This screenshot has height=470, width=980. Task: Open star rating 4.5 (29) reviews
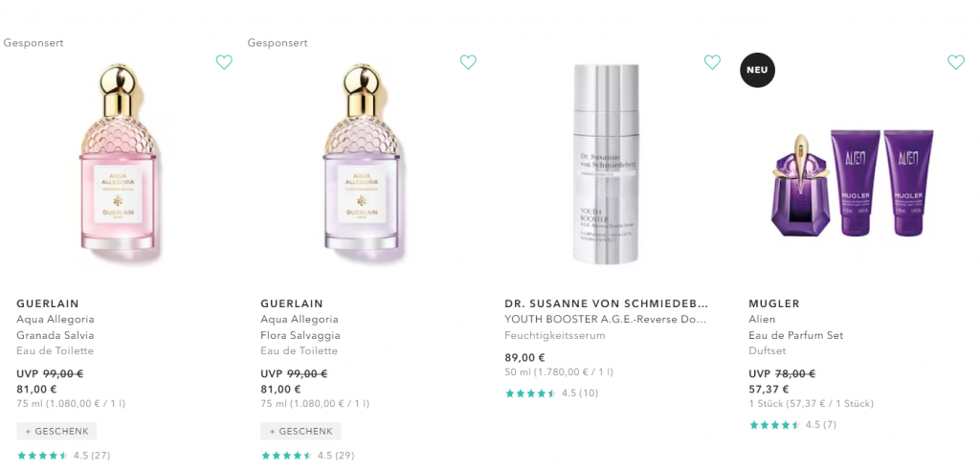pos(307,456)
